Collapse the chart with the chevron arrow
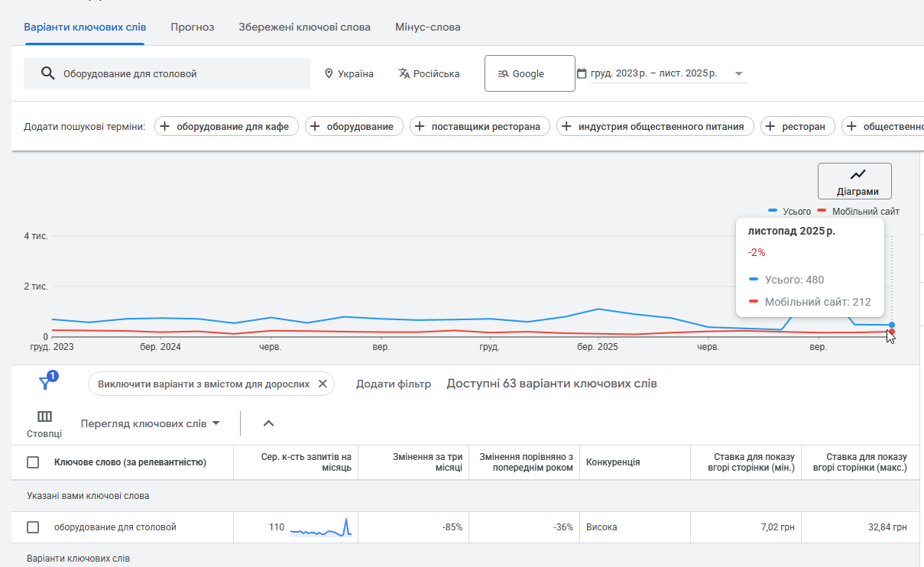 (x=268, y=423)
